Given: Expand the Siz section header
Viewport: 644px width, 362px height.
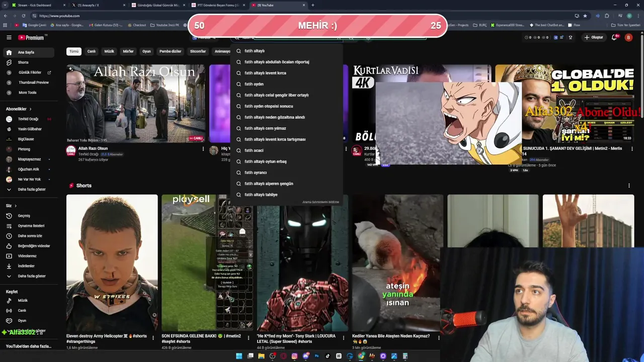Looking at the screenshot, I should [x=11, y=206].
